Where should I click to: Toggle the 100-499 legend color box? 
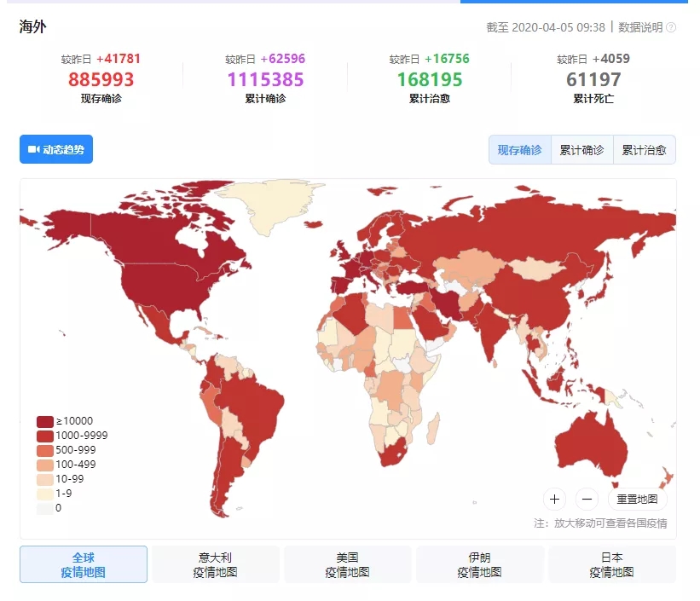point(44,465)
